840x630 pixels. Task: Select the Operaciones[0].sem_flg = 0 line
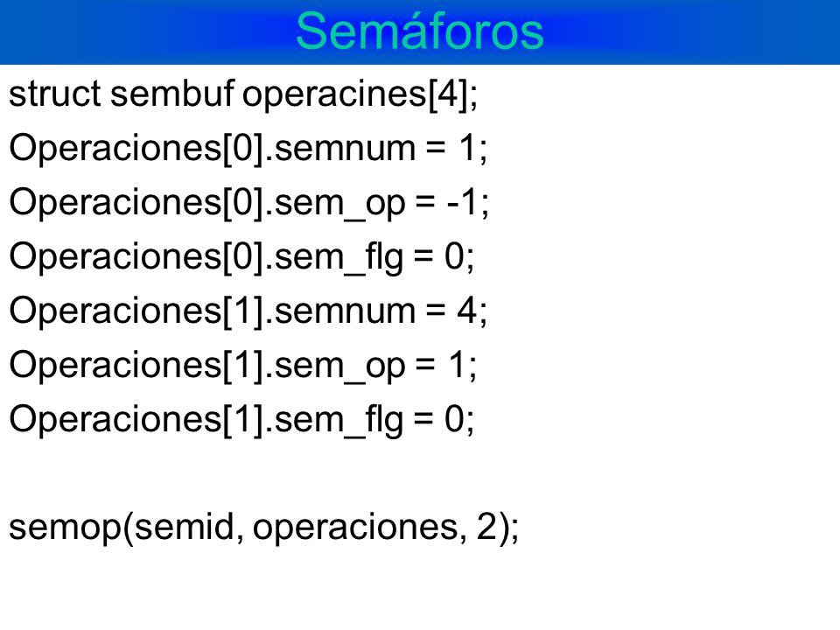coord(241,257)
